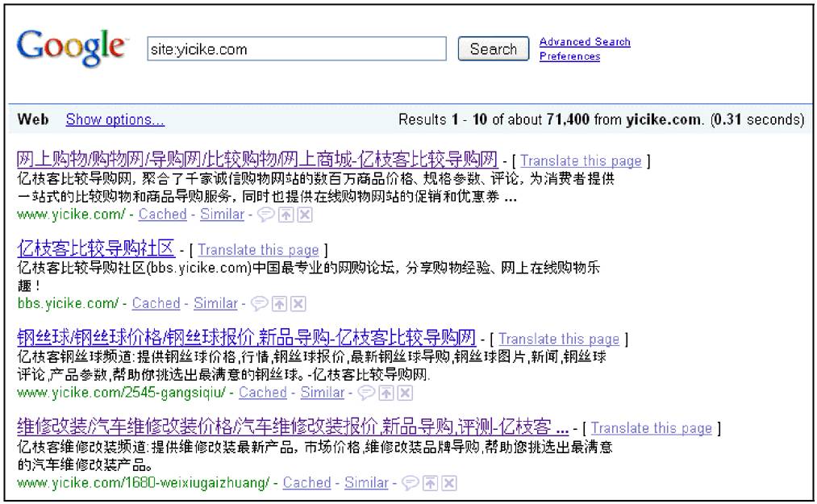Click the Search button
The width and height of the screenshot is (817, 504).
[494, 48]
